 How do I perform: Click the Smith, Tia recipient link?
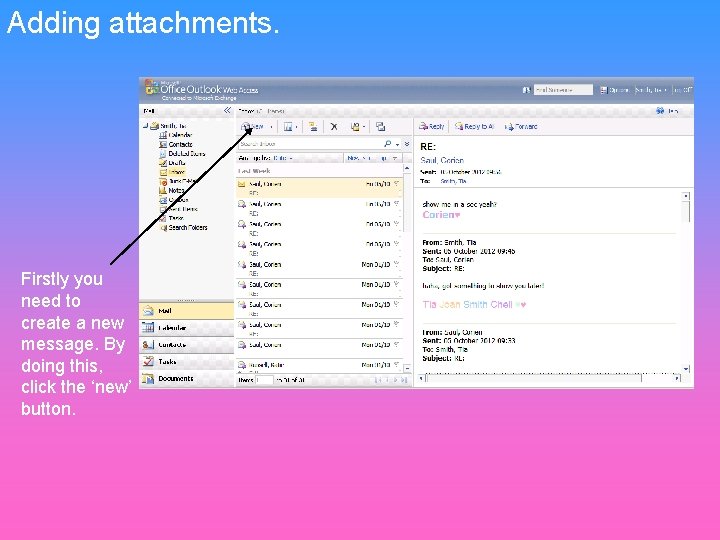click(x=453, y=181)
